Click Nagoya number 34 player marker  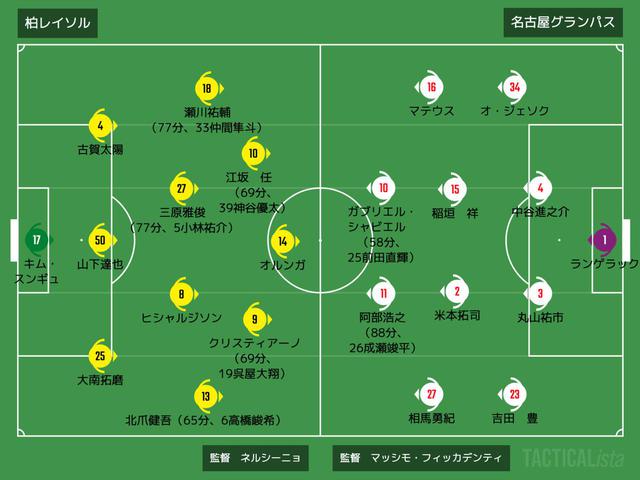513,87
